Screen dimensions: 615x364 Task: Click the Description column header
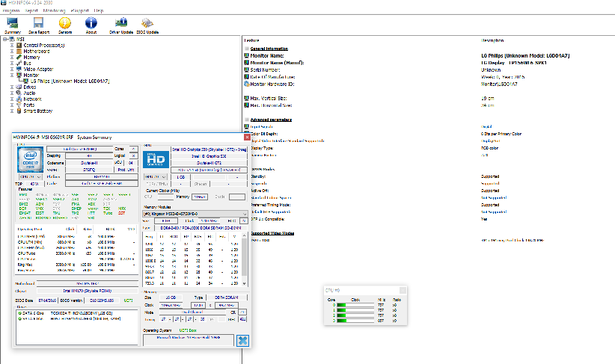(492, 40)
